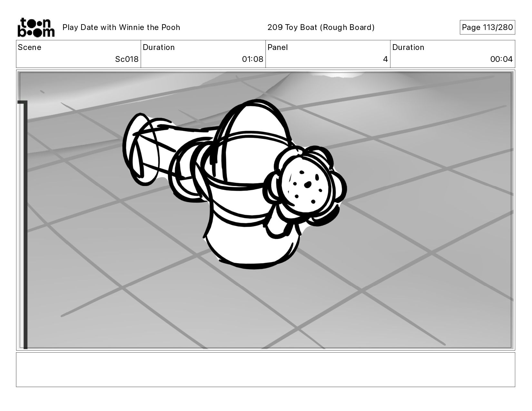Click the Sc018 scene value
Screen dimensions: 532x411
click(x=127, y=59)
